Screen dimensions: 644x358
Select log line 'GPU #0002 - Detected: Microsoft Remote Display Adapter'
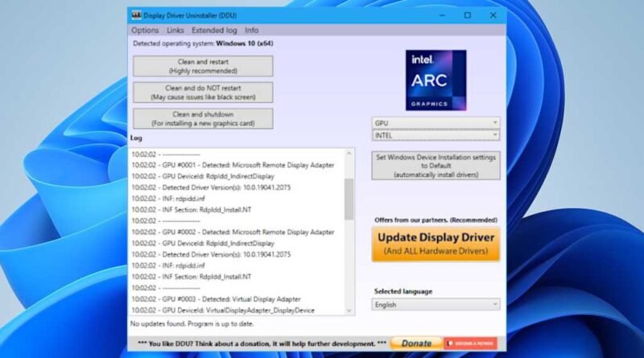coord(233,232)
